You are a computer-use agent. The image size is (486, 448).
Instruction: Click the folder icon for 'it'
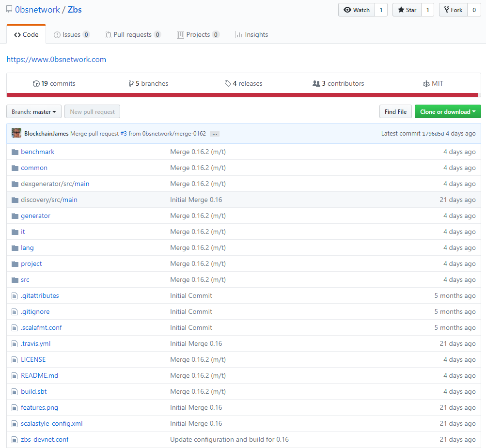point(15,232)
